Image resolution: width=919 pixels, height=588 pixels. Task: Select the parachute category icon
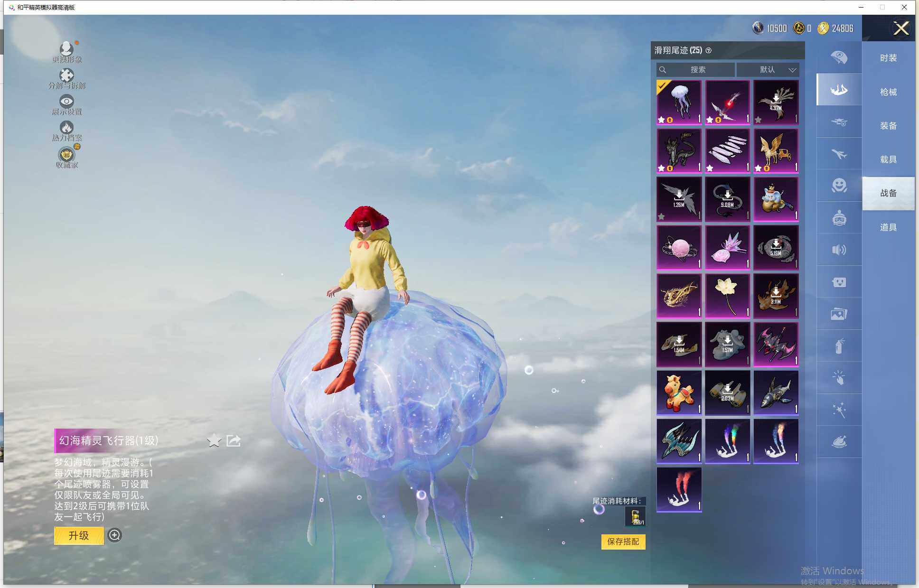(x=839, y=57)
